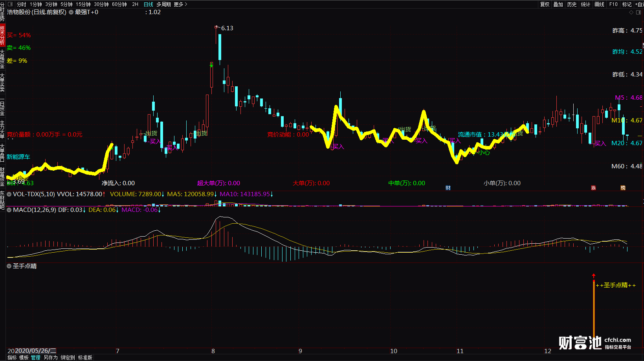Click the 大单(万): 0.00 value
644x361 pixels.
click(311, 183)
